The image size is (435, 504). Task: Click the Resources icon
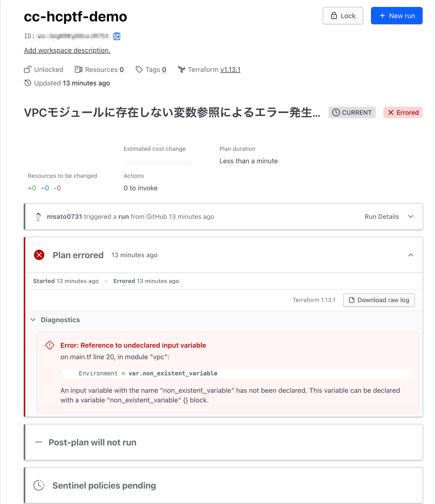78,70
